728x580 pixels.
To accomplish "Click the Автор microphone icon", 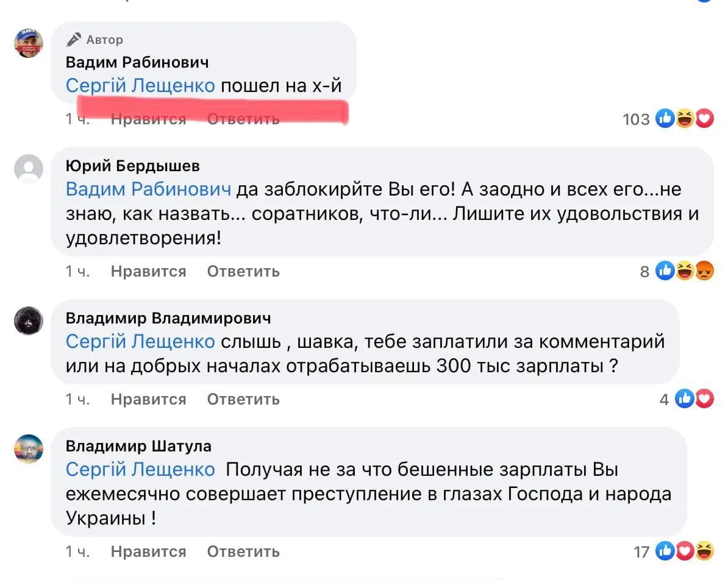I will [73, 40].
